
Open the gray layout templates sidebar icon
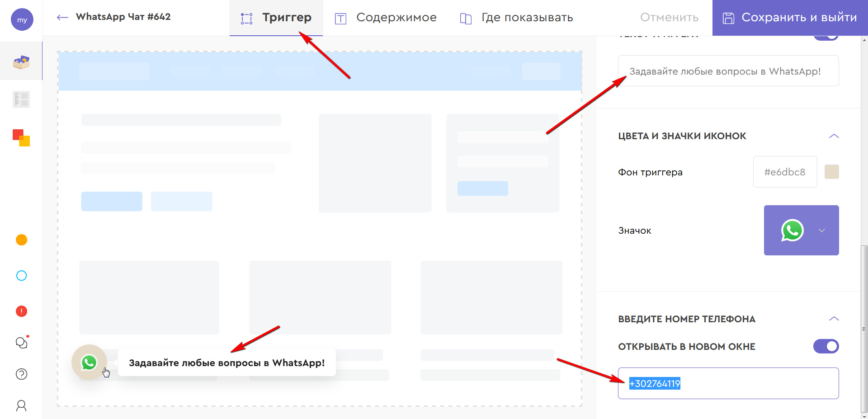[21, 99]
